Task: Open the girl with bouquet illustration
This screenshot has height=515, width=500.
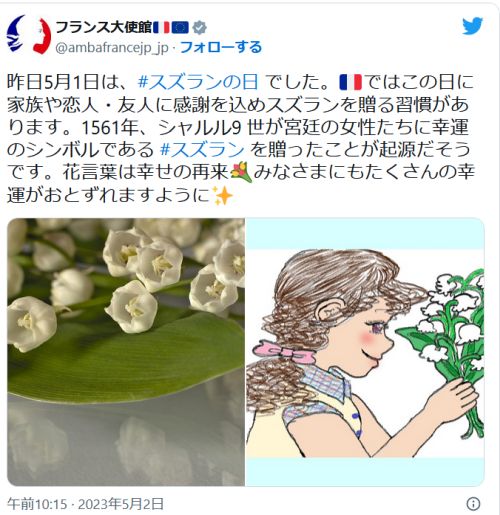Action: 365,352
